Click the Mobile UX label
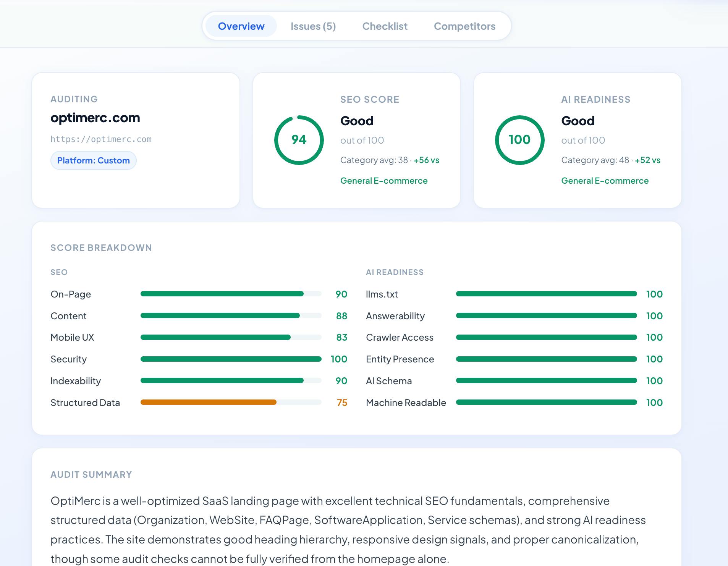This screenshot has width=728, height=566. (72, 337)
